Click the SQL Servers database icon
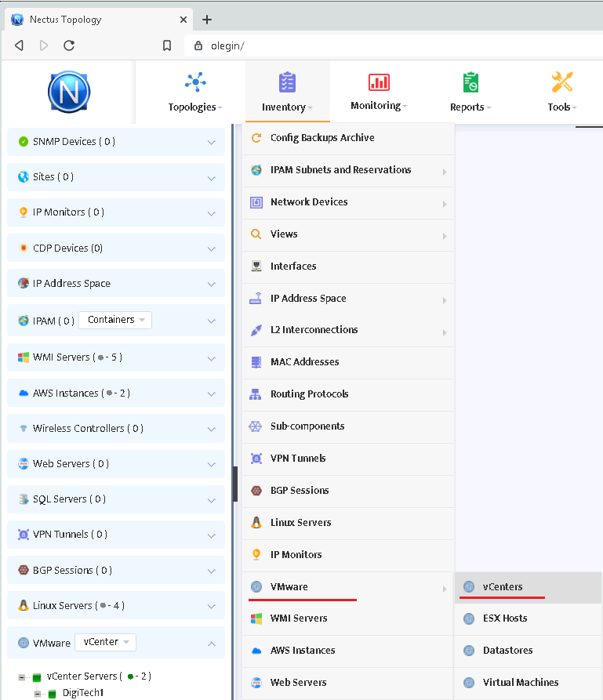The image size is (603, 700). point(24,499)
